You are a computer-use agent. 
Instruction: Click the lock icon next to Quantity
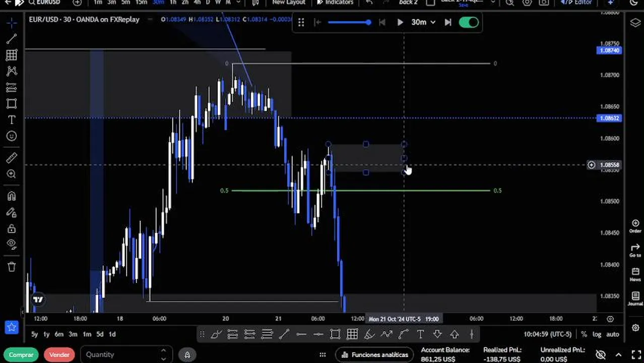tap(187, 354)
